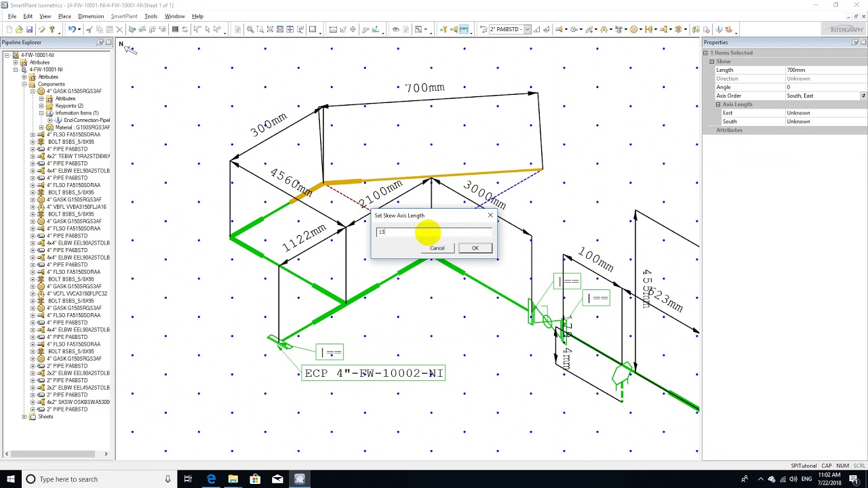Click the 700mm dimension label
This screenshot has height=488, width=868.
click(425, 88)
